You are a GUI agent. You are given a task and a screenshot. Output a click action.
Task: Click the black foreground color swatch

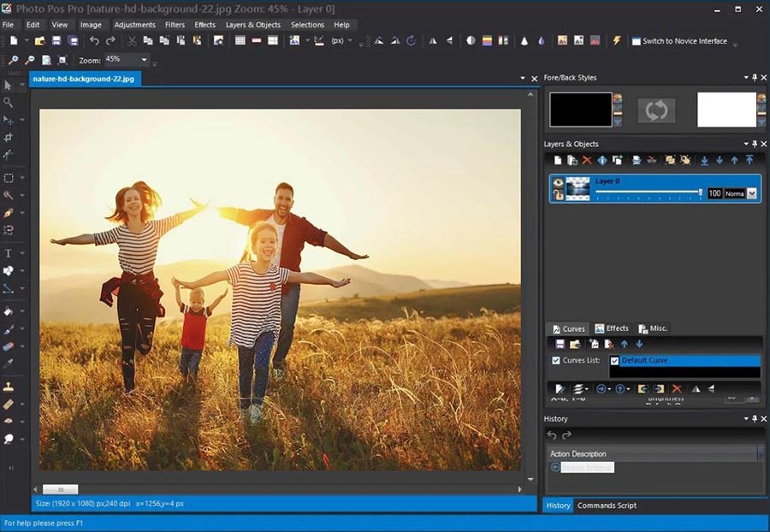point(581,109)
